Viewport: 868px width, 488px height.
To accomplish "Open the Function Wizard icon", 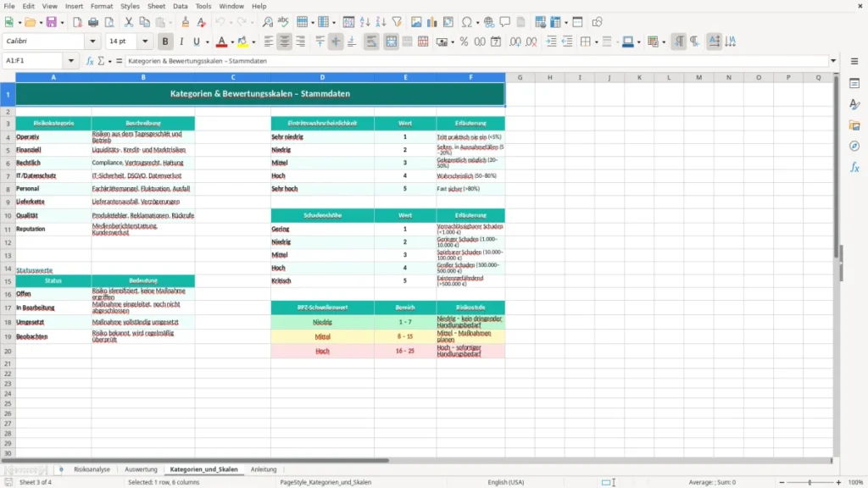I will 90,61.
